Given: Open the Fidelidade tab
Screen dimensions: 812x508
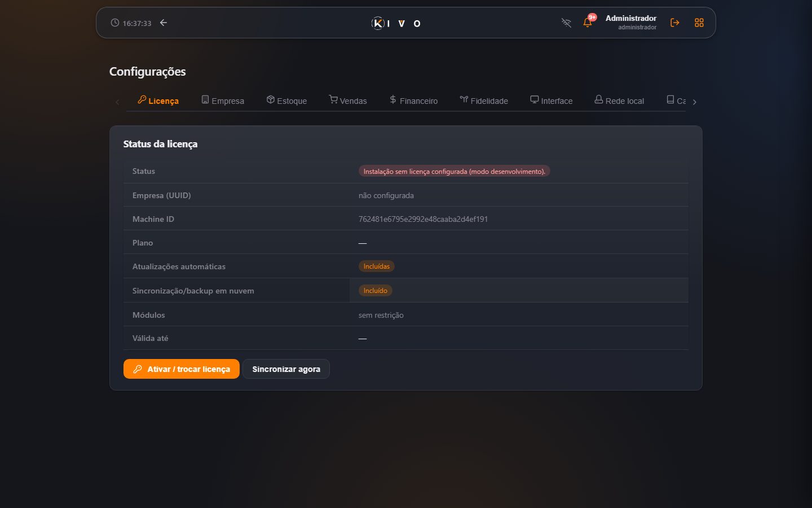Looking at the screenshot, I should (484, 100).
